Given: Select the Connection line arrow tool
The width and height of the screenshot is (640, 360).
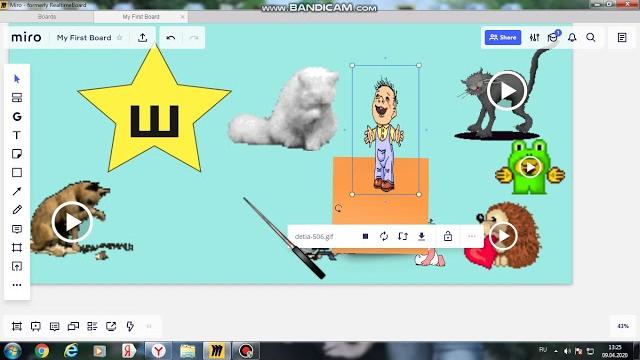Looking at the screenshot, I should click(x=17, y=191).
